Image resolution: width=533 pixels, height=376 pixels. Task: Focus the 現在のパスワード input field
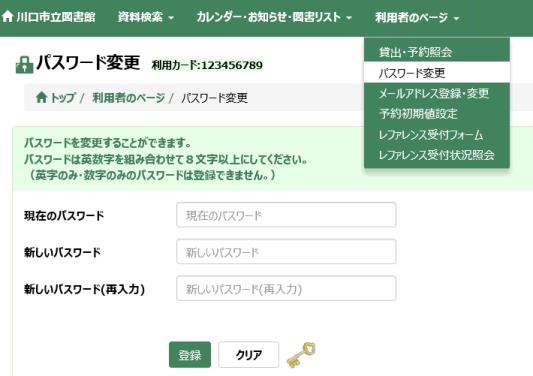[x=286, y=215]
